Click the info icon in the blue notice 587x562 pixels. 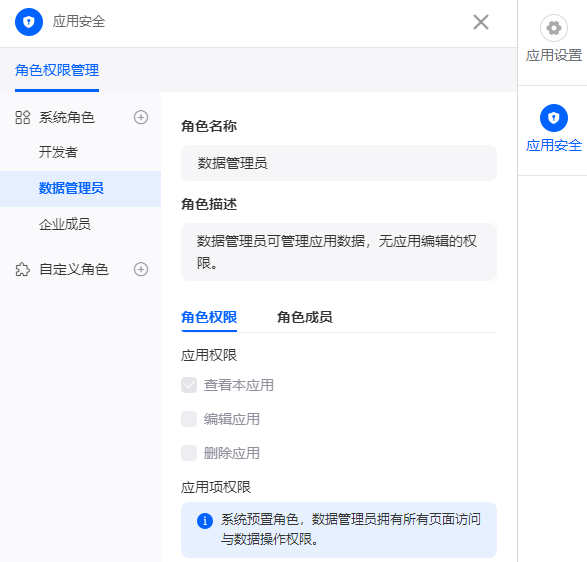[x=205, y=521]
